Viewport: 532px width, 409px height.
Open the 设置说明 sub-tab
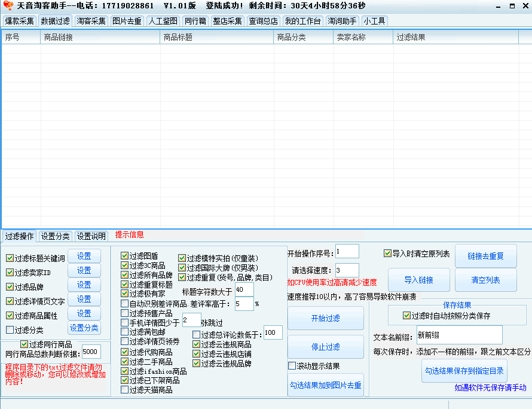pyautogui.click(x=91, y=236)
